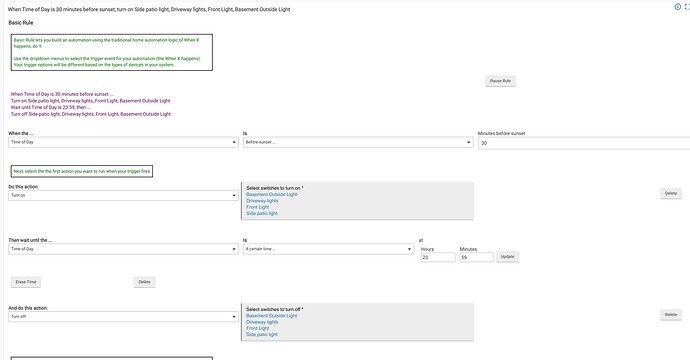Click the Hours input field

point(438,257)
